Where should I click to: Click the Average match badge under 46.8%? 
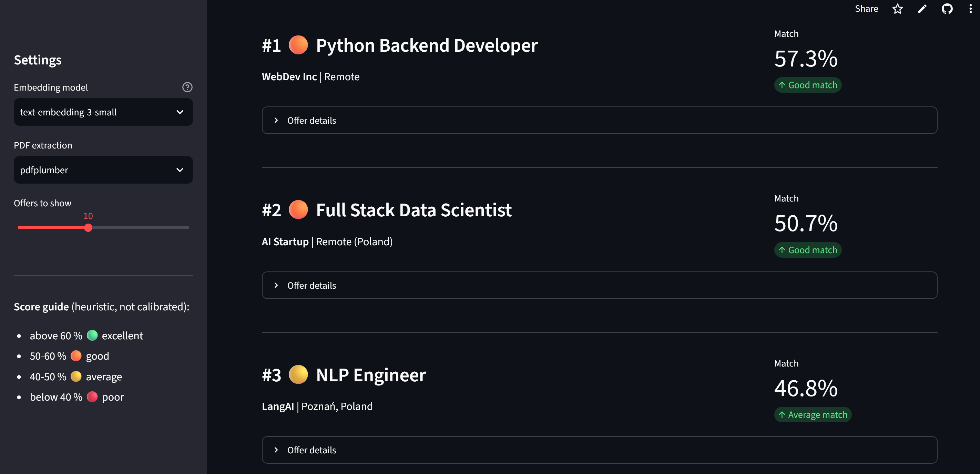tap(813, 415)
